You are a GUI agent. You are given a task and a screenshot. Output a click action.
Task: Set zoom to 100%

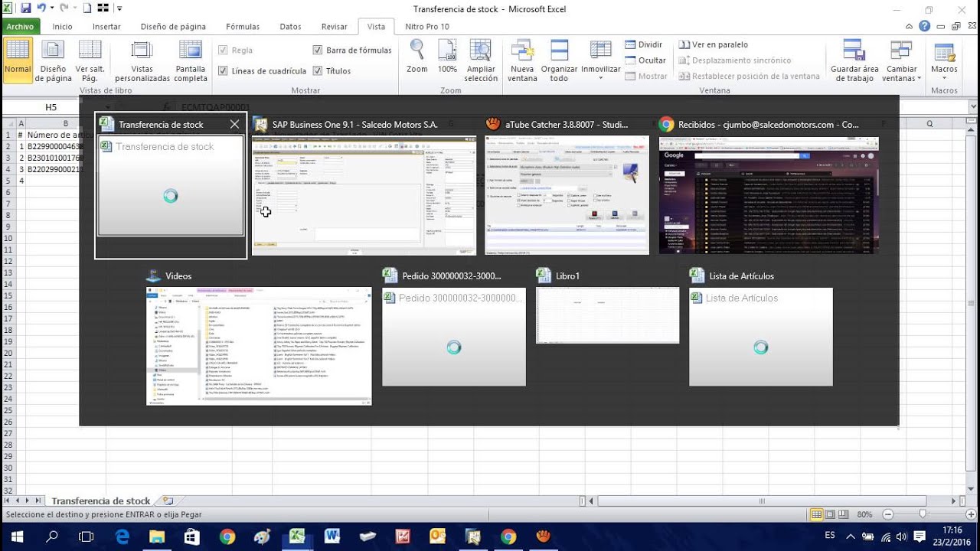click(447, 57)
